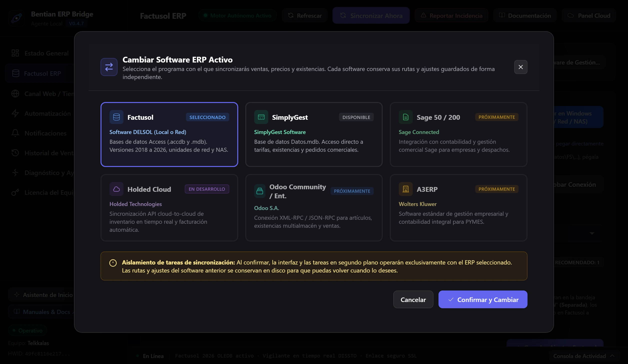Click the Holded cloud icon
This screenshot has width=628, height=364.
click(116, 189)
